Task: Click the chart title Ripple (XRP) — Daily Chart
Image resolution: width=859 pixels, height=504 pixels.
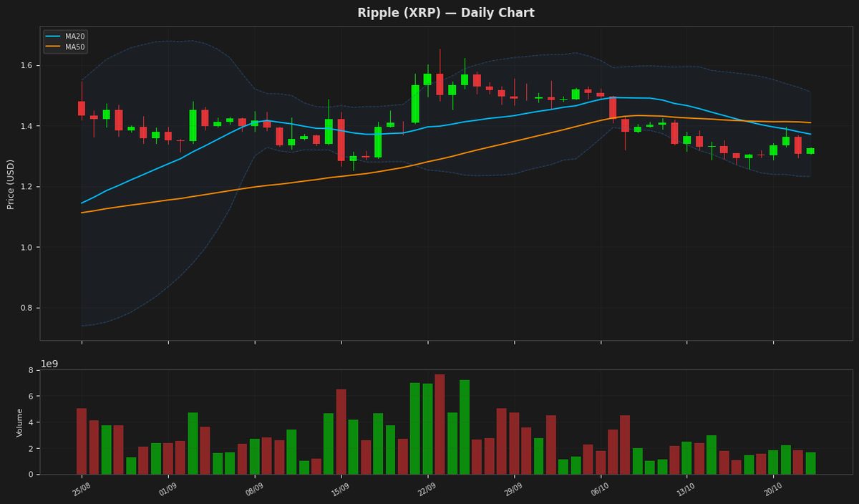Action: [446, 13]
